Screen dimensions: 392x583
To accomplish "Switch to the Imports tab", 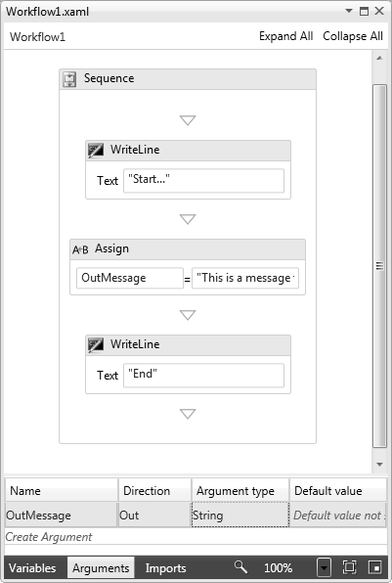I will [x=166, y=567].
